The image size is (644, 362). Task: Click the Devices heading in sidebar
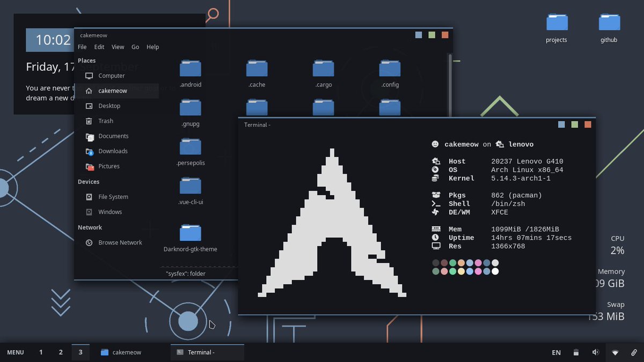[89, 182]
